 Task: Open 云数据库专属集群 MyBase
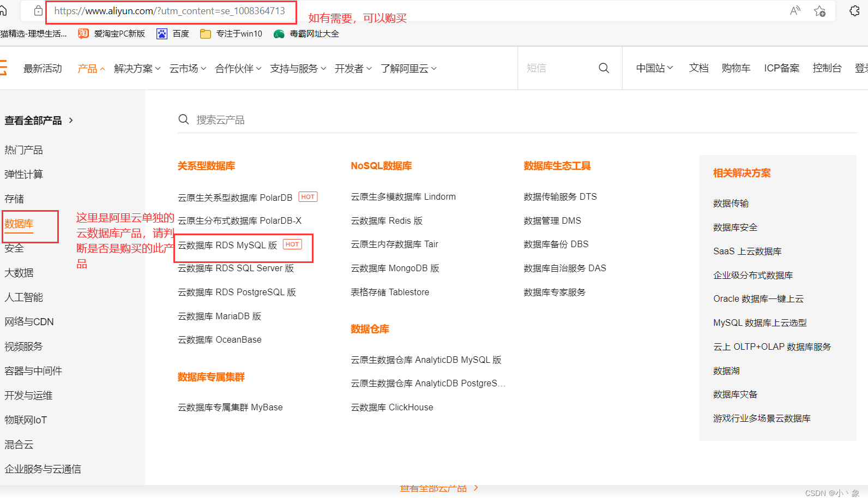coord(230,408)
